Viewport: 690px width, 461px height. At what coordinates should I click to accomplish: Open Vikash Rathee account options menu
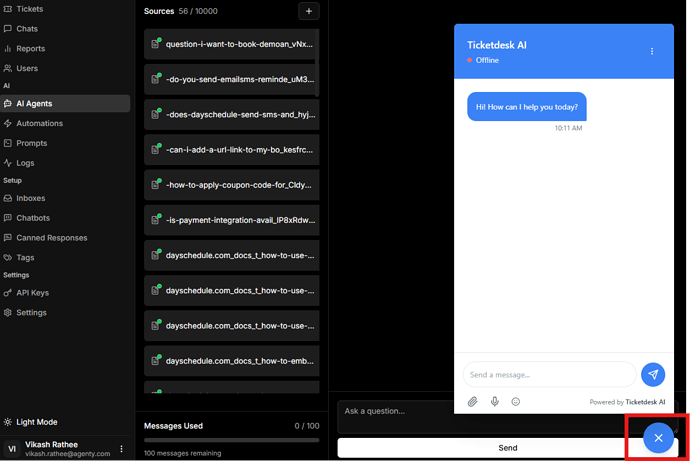click(x=121, y=449)
